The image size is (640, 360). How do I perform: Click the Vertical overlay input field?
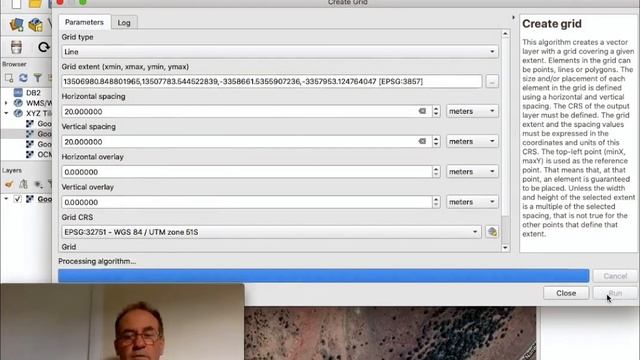click(247, 202)
